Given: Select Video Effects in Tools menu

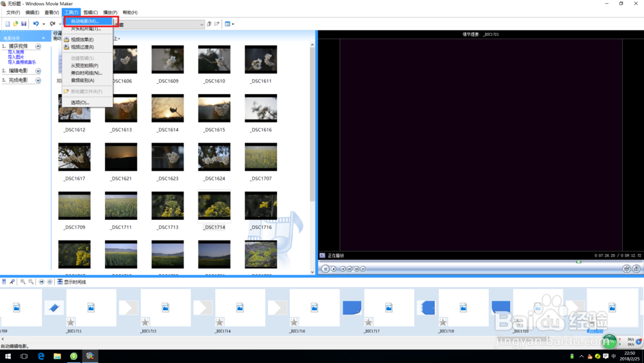Looking at the screenshot, I should [x=88, y=39].
